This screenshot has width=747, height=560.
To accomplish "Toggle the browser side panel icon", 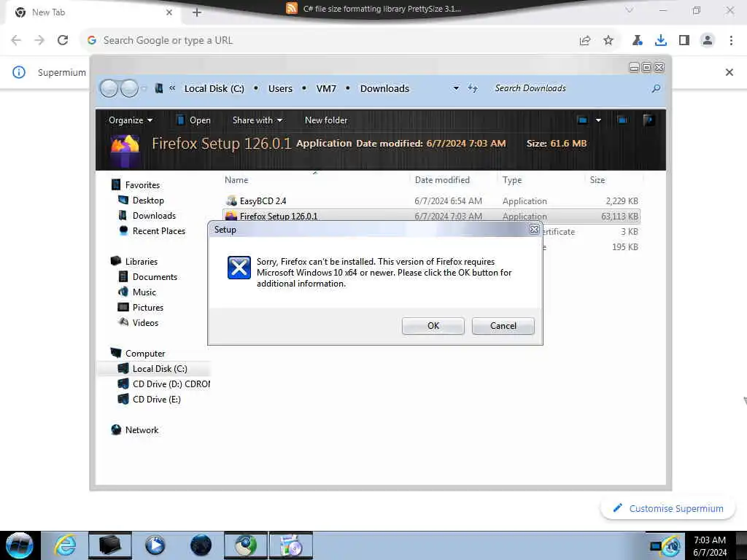I will (684, 41).
